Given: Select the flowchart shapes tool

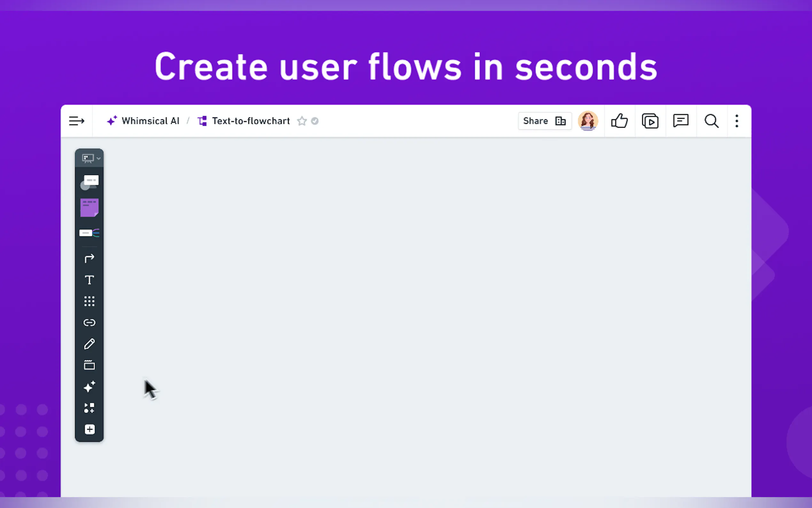Looking at the screenshot, I should [x=89, y=182].
